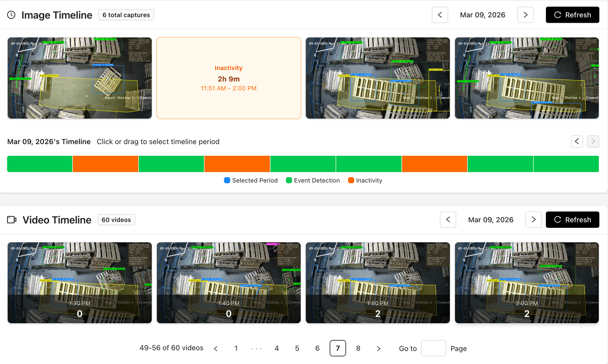Screen dimensions: 608x364
Task: Click the next-page arrow in the video pagination
Action: click(x=378, y=348)
